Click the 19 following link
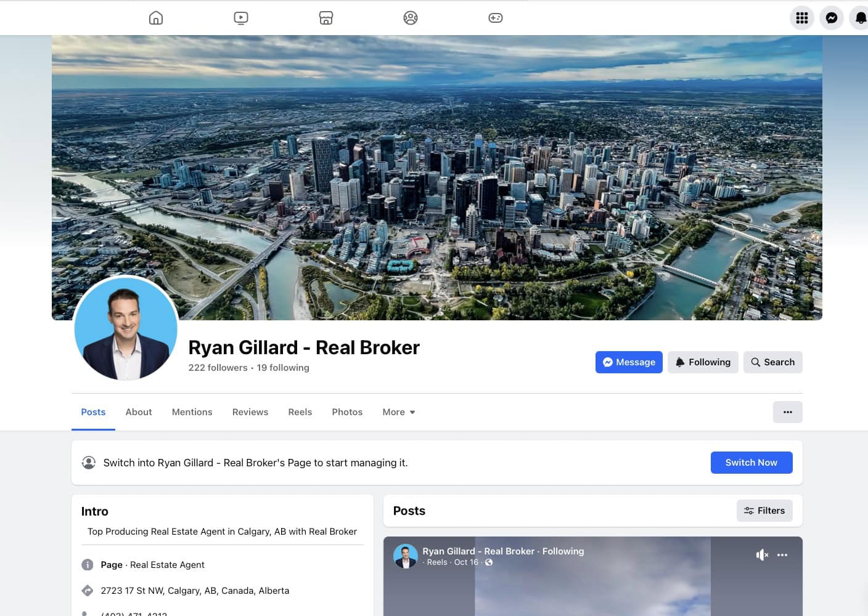The width and height of the screenshot is (868, 616). click(x=283, y=368)
